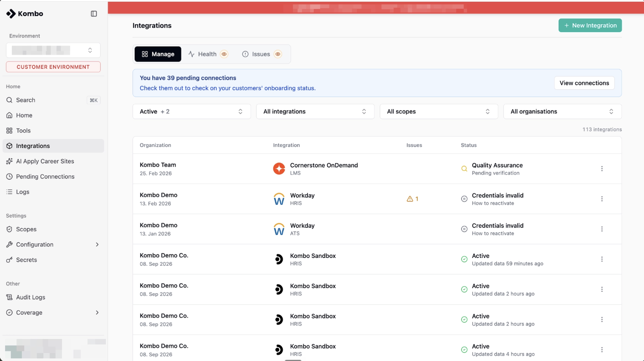Open the Active +2 status filter
This screenshot has height=361, width=644.
coord(191,111)
